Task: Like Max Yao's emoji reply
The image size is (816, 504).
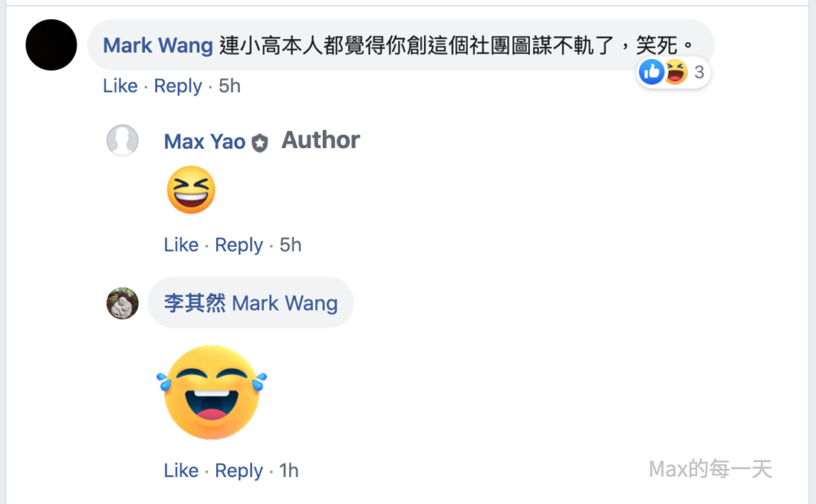Action: click(181, 245)
